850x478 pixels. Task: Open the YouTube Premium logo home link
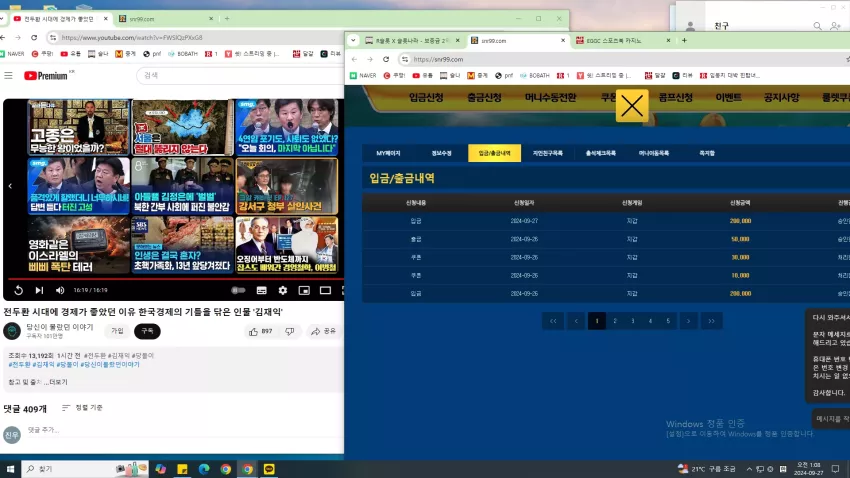(46, 75)
